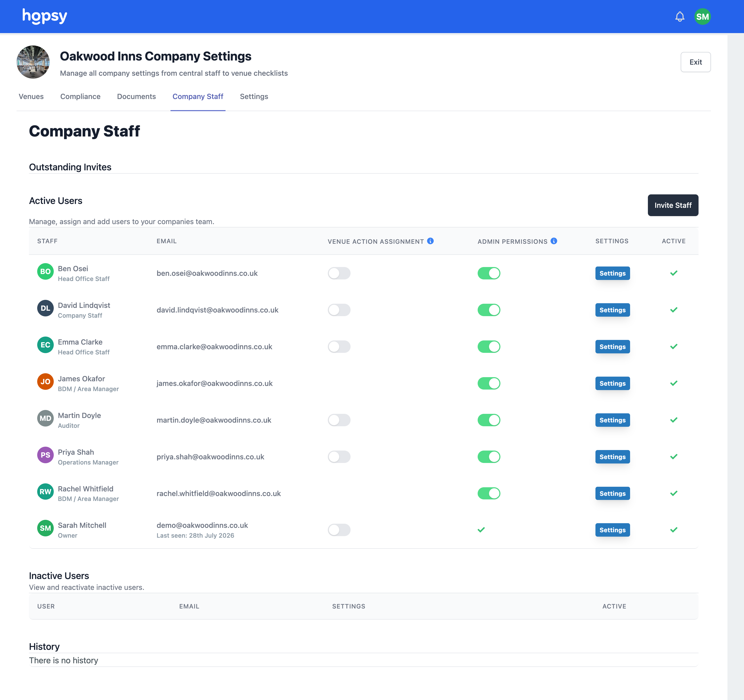Open Settings for Ben Osei
The image size is (744, 700).
[612, 273]
